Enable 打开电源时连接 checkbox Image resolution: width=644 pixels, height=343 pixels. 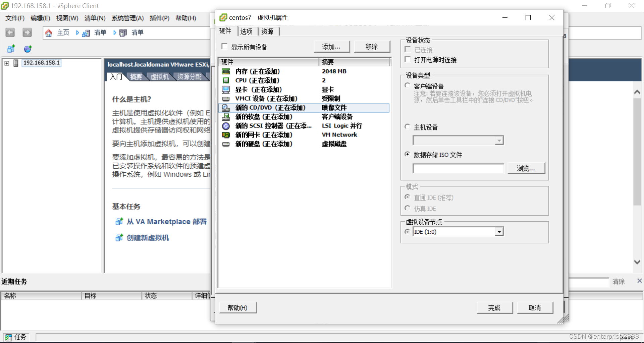pyautogui.click(x=408, y=59)
